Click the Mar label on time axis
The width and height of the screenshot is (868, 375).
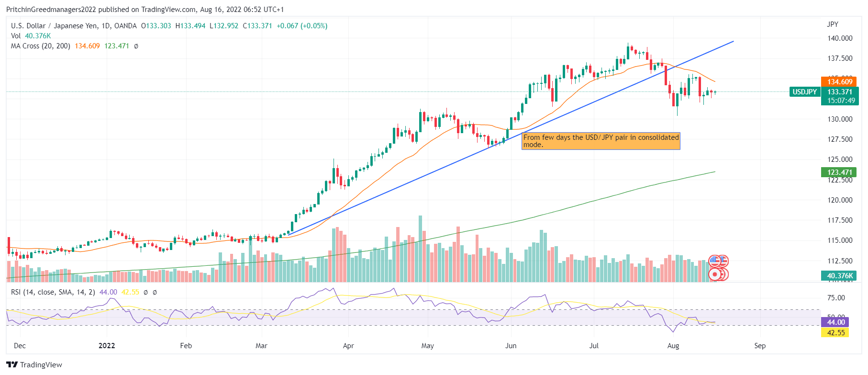coord(261,346)
